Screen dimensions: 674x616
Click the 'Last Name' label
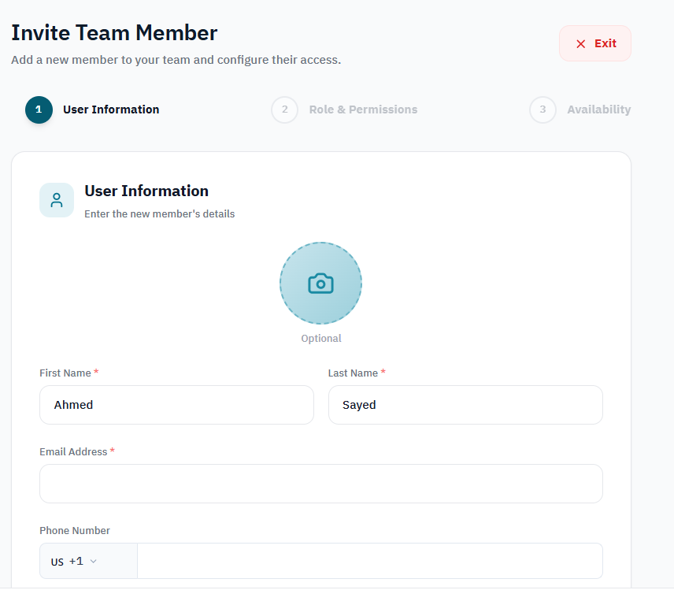click(353, 373)
